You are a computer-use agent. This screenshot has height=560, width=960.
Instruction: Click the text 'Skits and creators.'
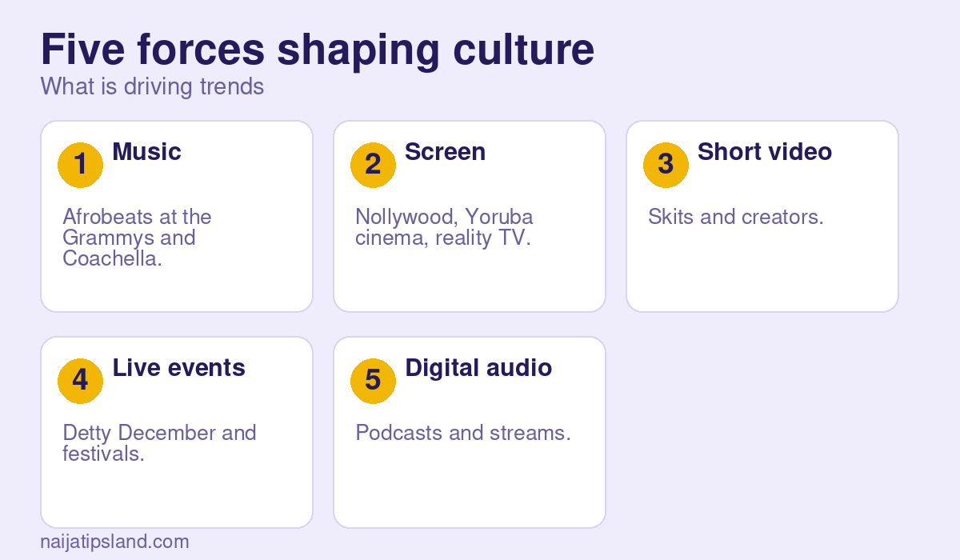[735, 217]
